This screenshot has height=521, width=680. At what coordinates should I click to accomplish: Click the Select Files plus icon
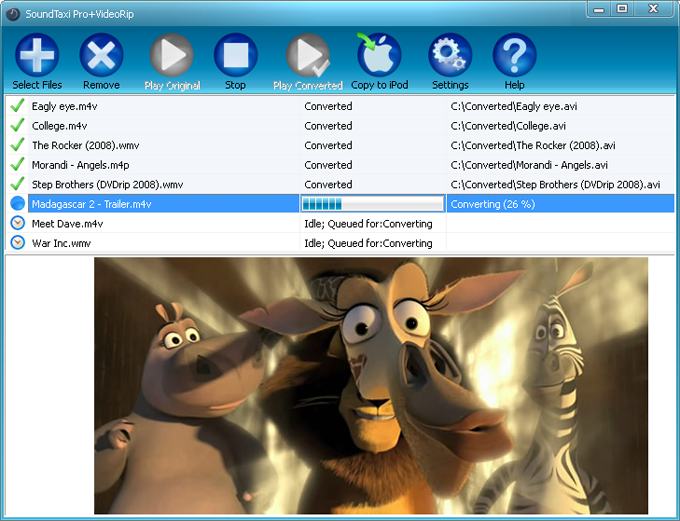37,55
